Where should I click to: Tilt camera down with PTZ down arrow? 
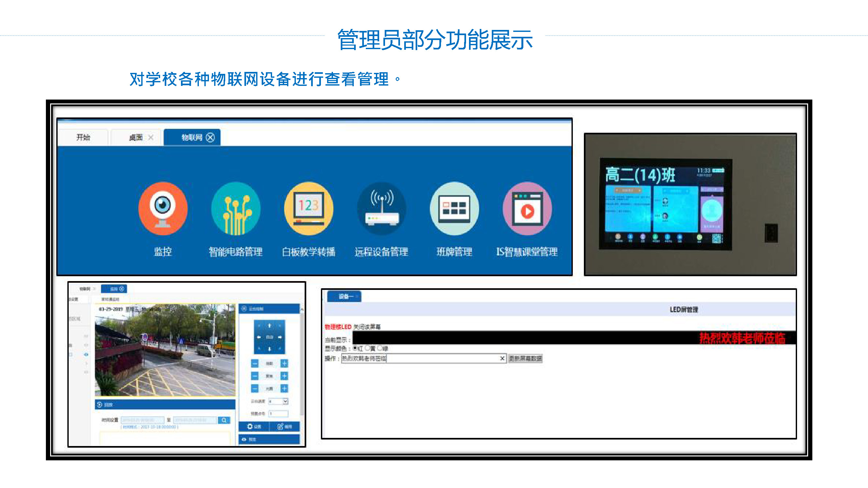point(269,348)
